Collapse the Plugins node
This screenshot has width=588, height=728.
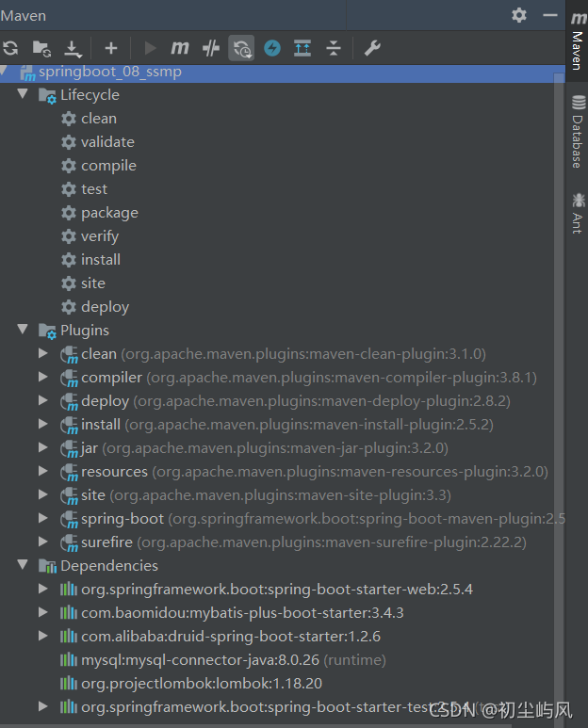click(x=23, y=330)
